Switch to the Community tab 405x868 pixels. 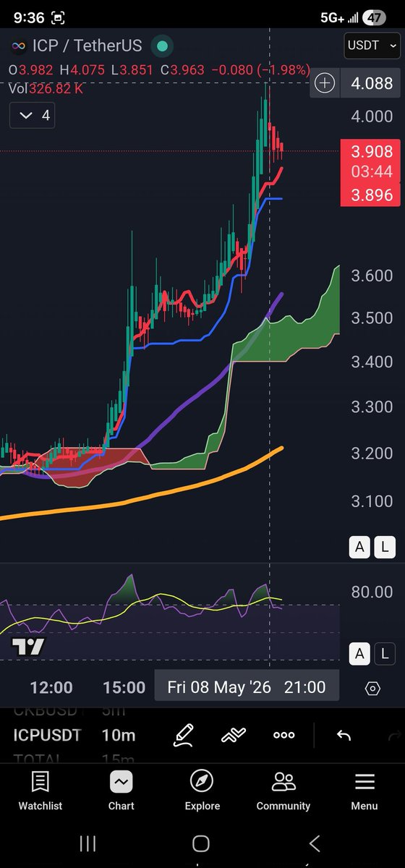[283, 790]
